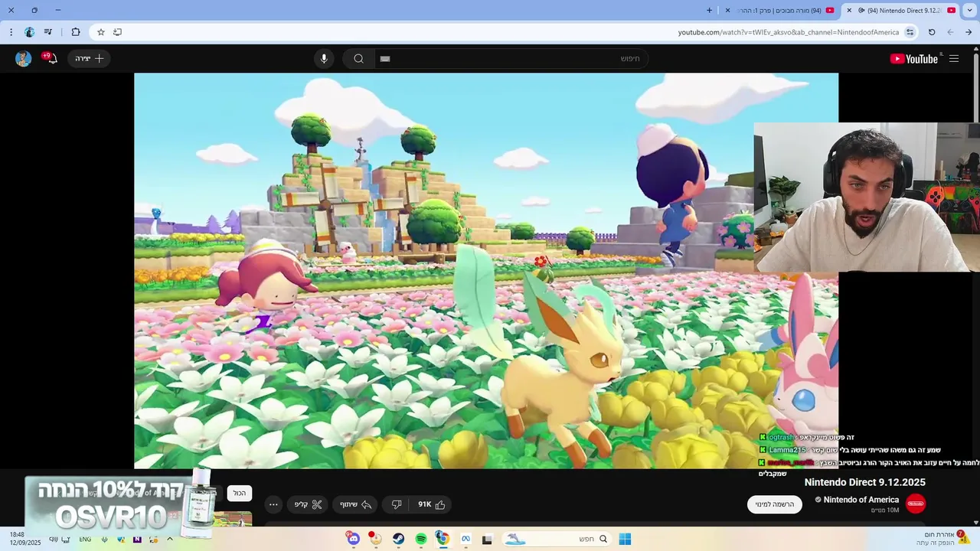Open Nintendo of America channel avatar
This screenshot has width=980, height=551.
tap(916, 504)
